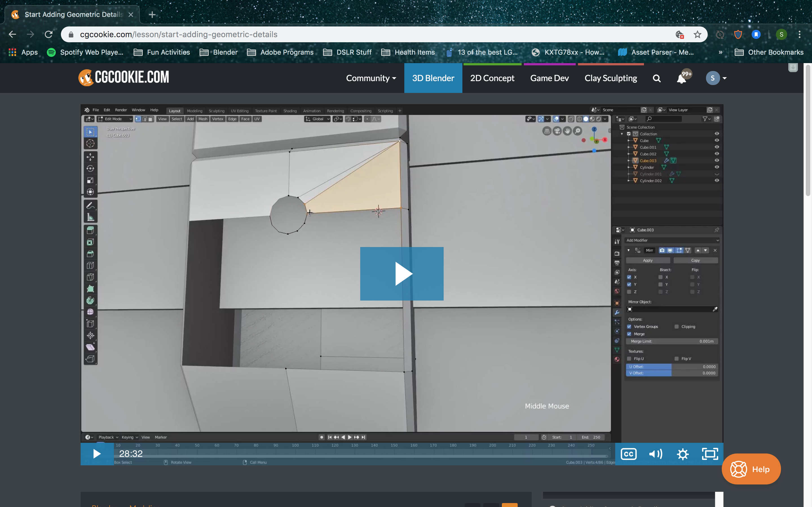812x507 pixels.
Task: Hide Cylinder.002 using its eye icon
Action: coord(716,180)
